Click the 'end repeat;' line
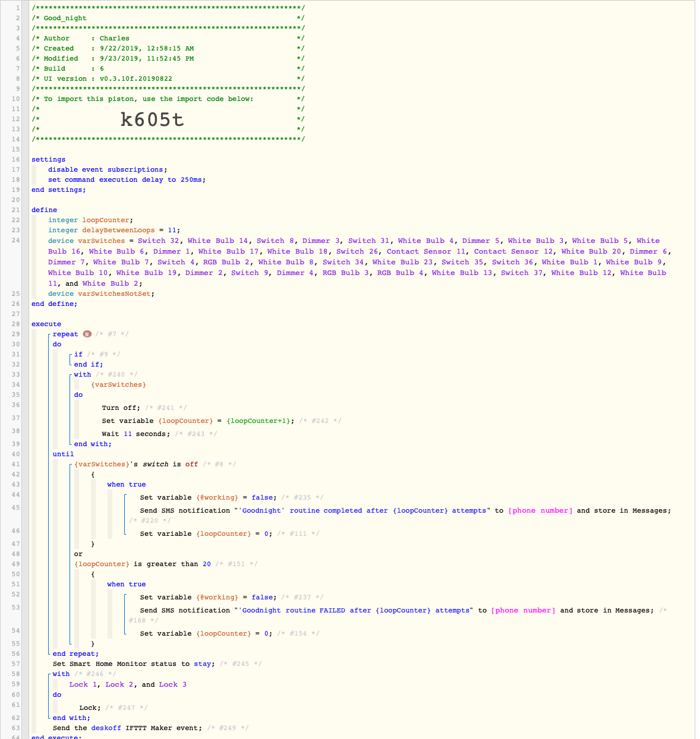 coord(76,653)
